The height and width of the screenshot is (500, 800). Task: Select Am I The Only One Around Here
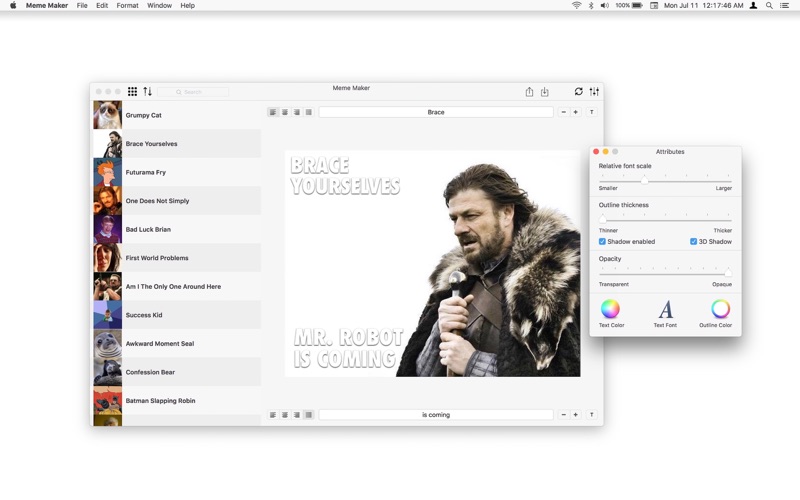[x=177, y=286]
